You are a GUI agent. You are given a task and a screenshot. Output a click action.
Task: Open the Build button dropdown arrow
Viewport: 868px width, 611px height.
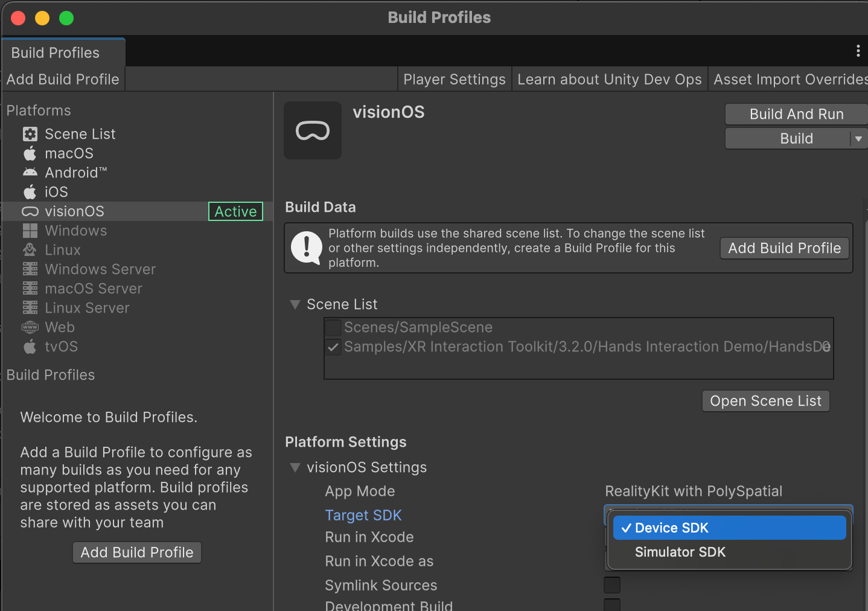click(858, 139)
